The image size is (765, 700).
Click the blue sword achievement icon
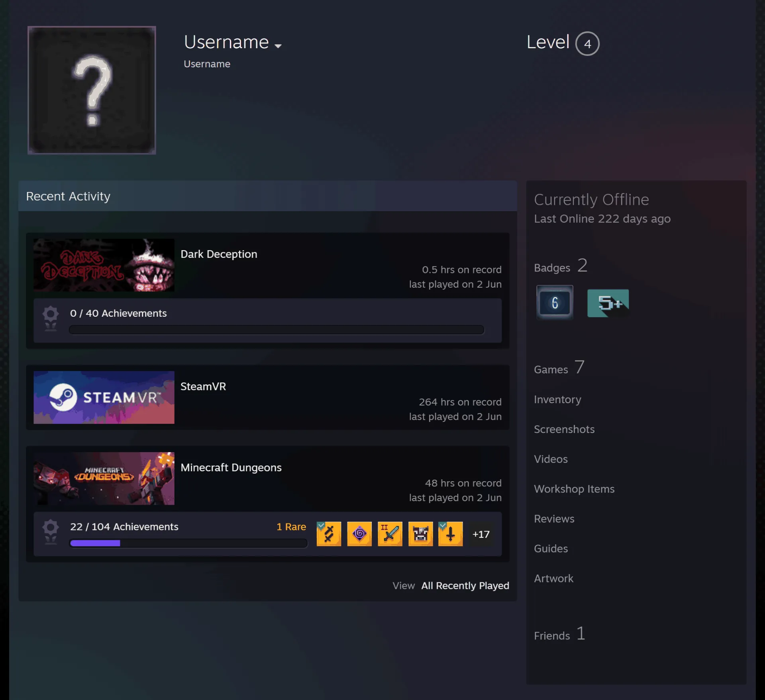(x=390, y=534)
